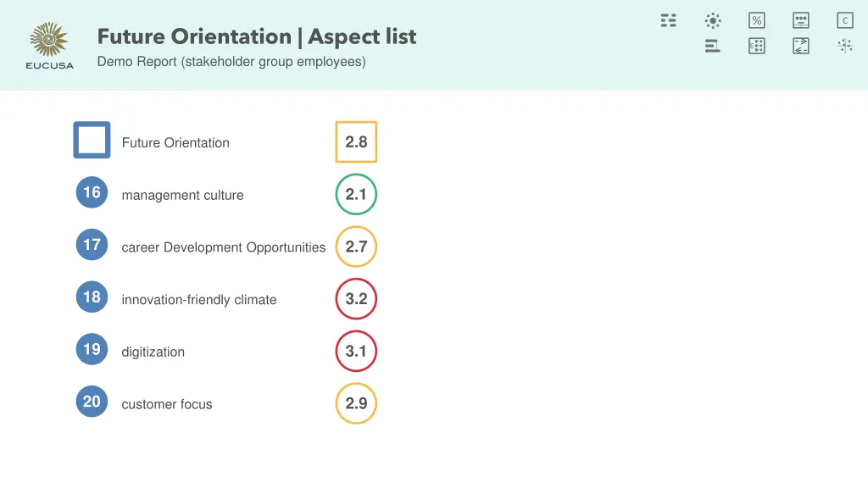Click the red 3.2 score circle
This screenshot has height=488, width=868.
(356, 299)
